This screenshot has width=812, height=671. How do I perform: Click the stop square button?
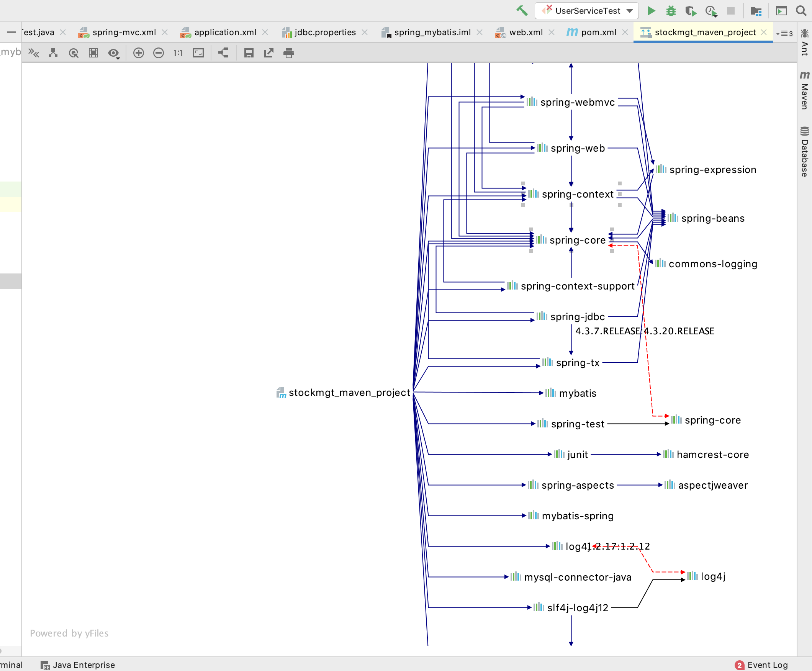pyautogui.click(x=731, y=11)
